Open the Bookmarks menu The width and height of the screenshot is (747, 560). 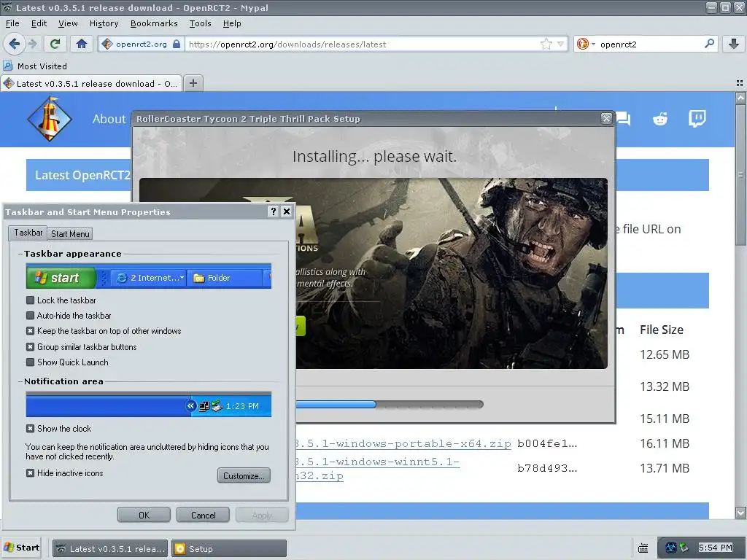pyautogui.click(x=154, y=23)
